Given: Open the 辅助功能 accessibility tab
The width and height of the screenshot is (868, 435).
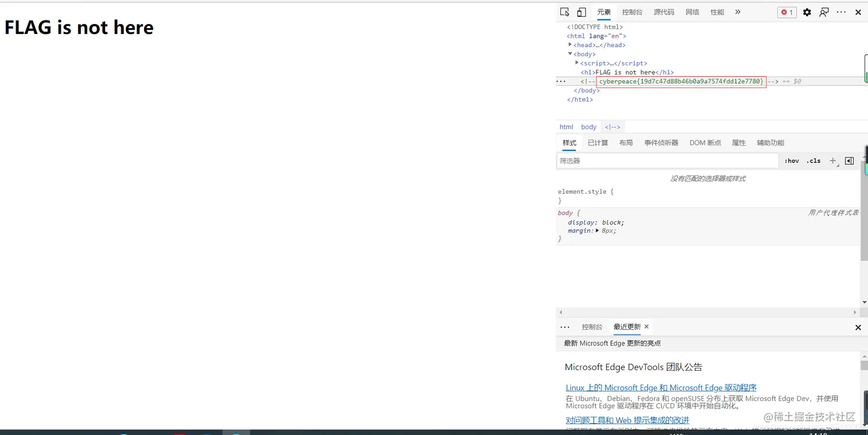Looking at the screenshot, I should coord(770,143).
